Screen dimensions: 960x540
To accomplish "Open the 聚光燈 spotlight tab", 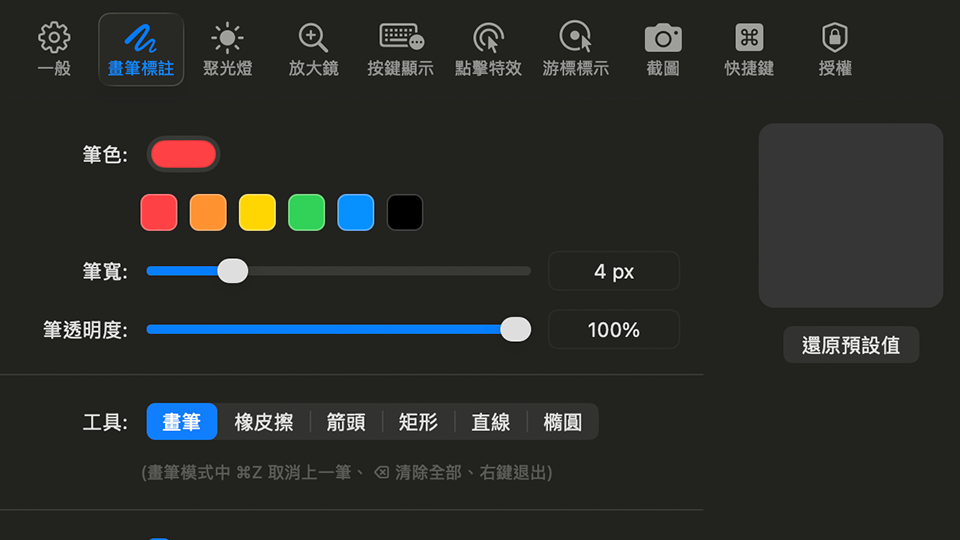I will coord(228,50).
